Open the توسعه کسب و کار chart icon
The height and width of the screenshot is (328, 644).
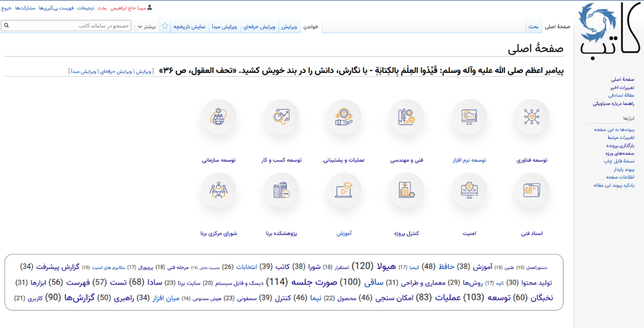click(x=281, y=117)
